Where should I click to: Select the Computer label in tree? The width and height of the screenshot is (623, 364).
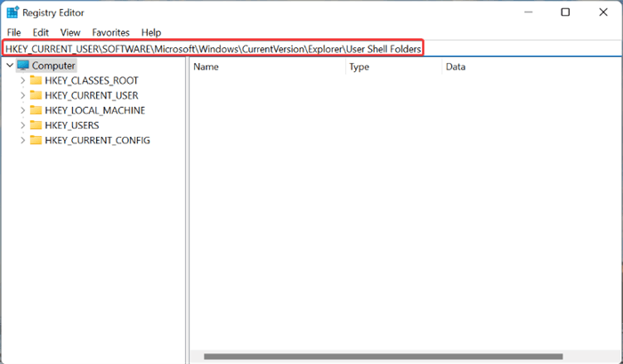(x=53, y=66)
